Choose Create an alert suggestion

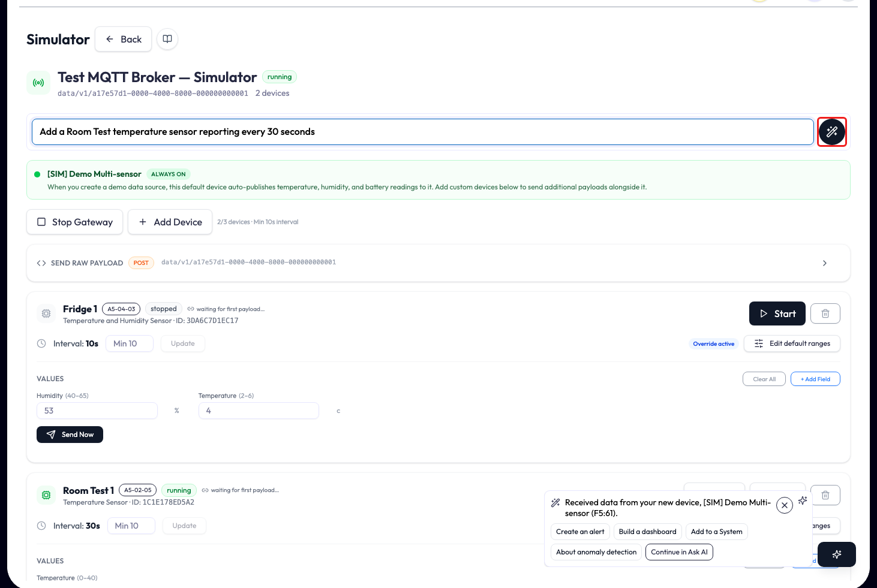pos(580,532)
